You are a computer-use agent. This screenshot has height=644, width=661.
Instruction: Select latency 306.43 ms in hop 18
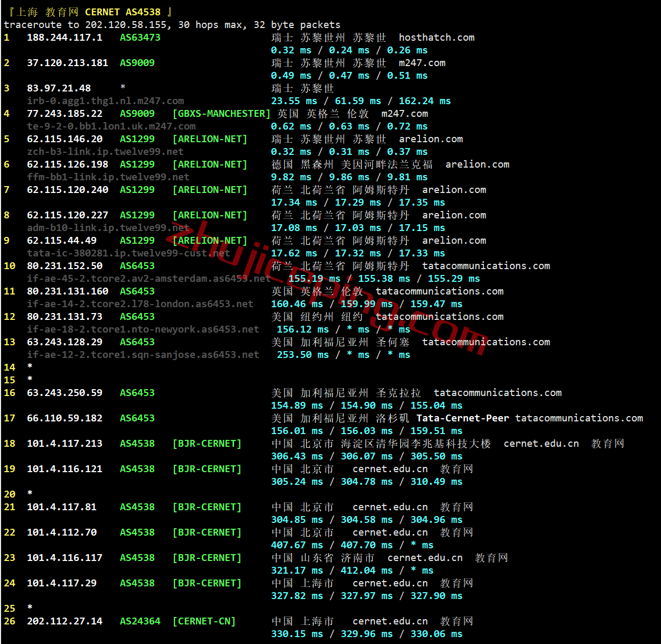tap(297, 456)
